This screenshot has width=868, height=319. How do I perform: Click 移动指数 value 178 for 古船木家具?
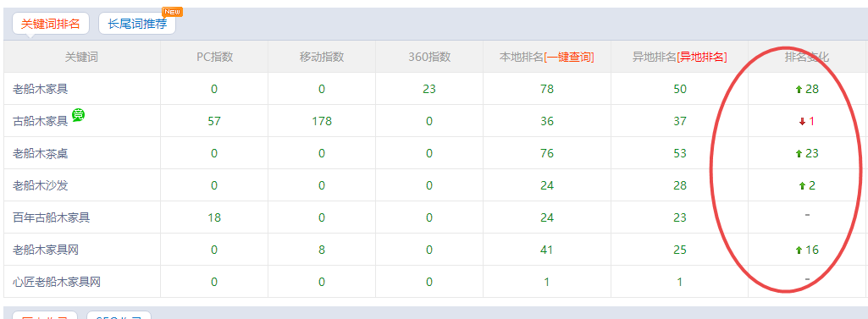coord(322,121)
